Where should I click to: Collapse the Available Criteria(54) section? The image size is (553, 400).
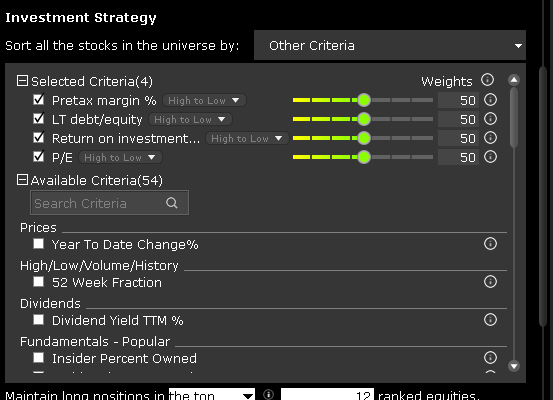22,180
